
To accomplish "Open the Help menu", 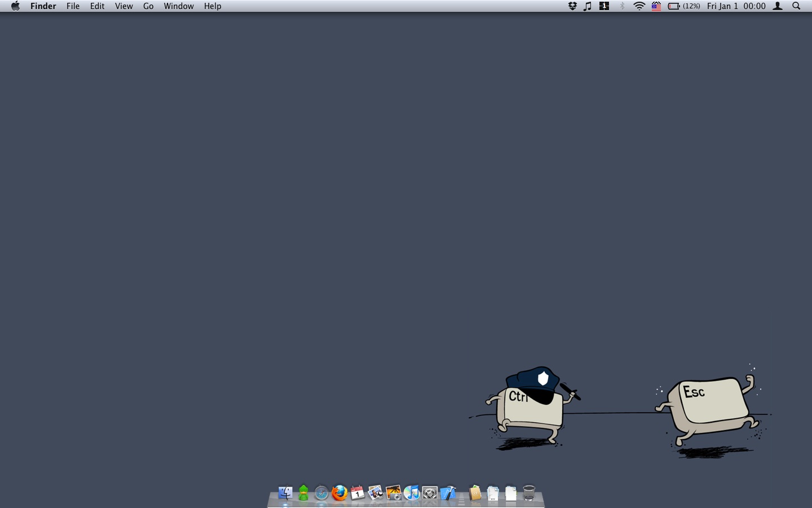I will tap(213, 6).
